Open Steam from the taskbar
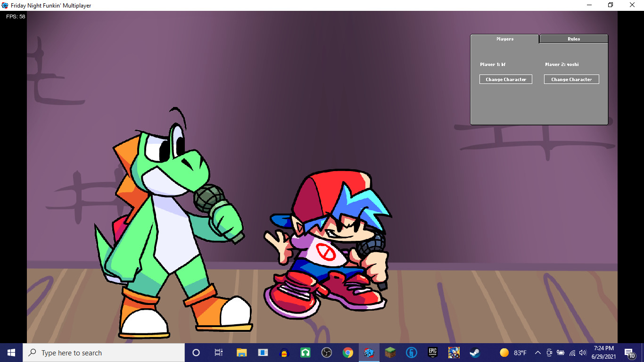 tap(474, 352)
